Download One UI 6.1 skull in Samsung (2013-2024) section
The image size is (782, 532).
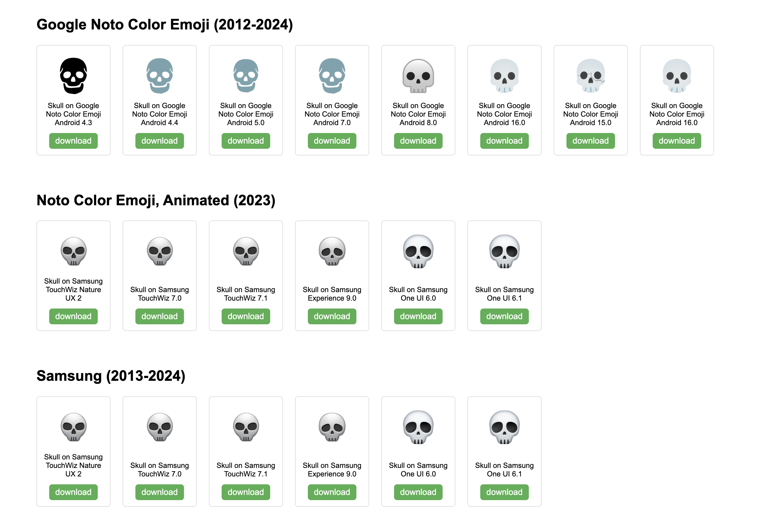coord(504,492)
